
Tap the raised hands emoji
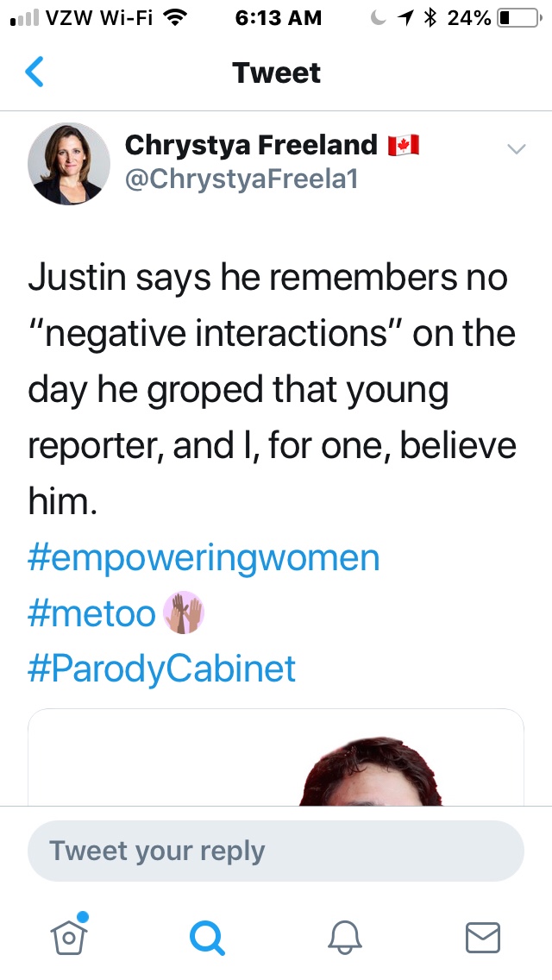tap(183, 613)
